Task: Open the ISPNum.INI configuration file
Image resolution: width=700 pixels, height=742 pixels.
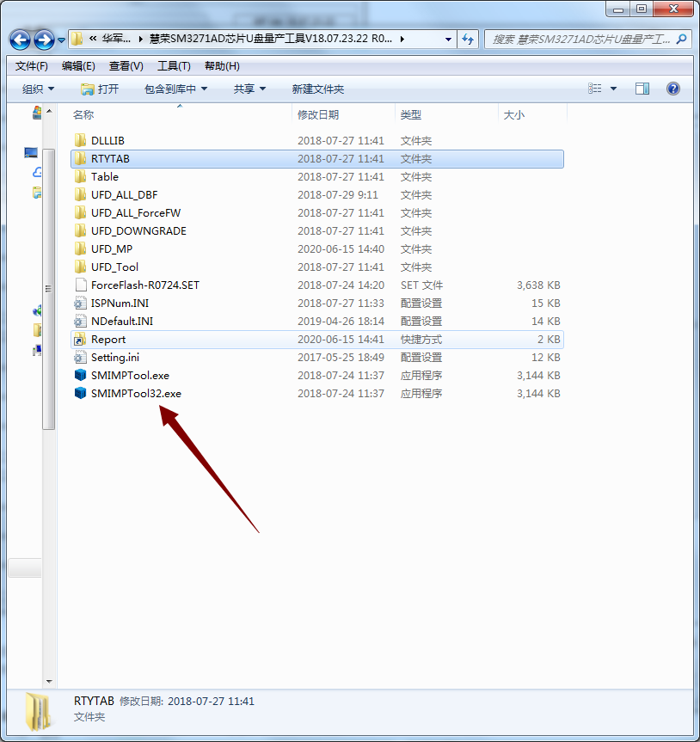Action: pyautogui.click(x=116, y=303)
